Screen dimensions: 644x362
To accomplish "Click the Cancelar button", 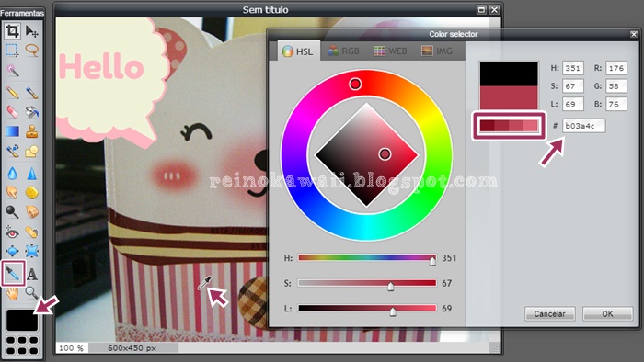I will pos(549,314).
